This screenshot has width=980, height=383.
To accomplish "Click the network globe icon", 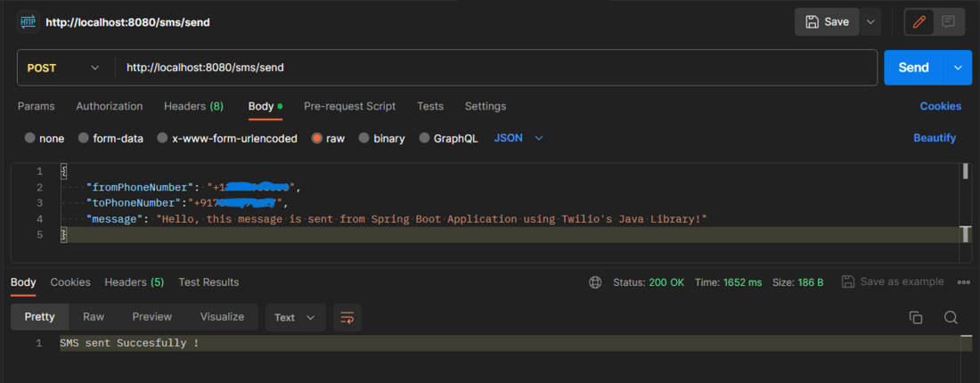I will [595, 282].
